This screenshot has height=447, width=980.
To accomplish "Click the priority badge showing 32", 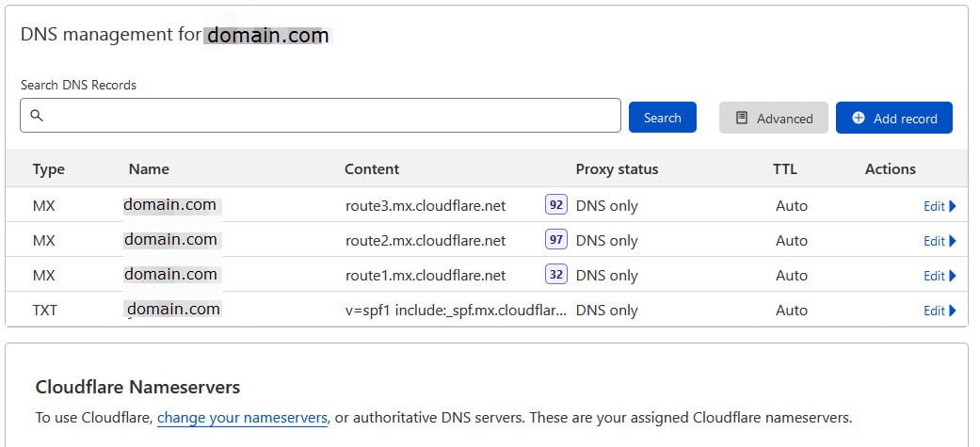I will tap(555, 275).
